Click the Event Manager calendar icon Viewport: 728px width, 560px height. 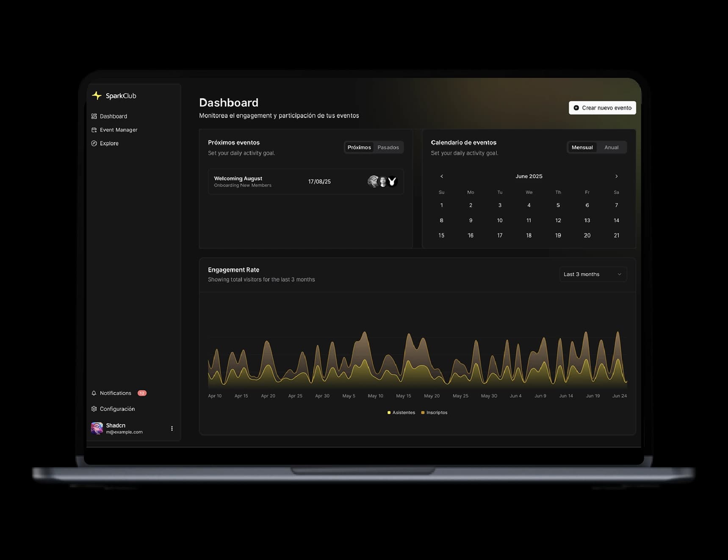tap(94, 130)
